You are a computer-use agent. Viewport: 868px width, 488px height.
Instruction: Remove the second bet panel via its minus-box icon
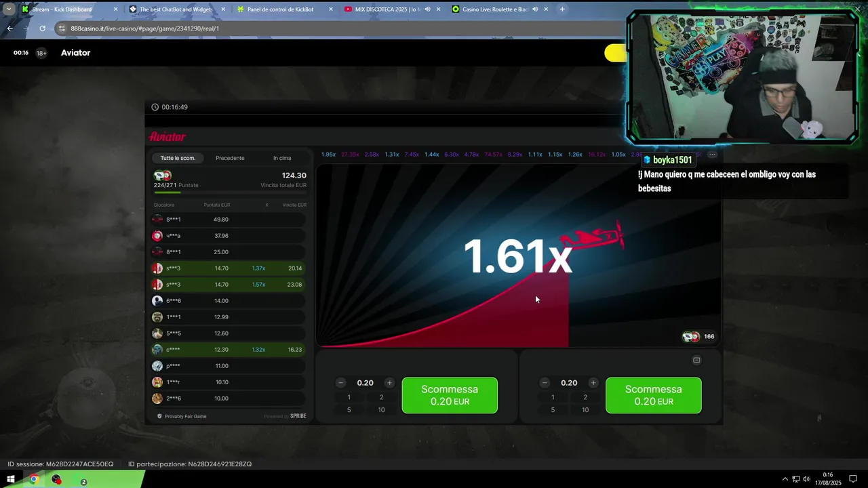696,360
